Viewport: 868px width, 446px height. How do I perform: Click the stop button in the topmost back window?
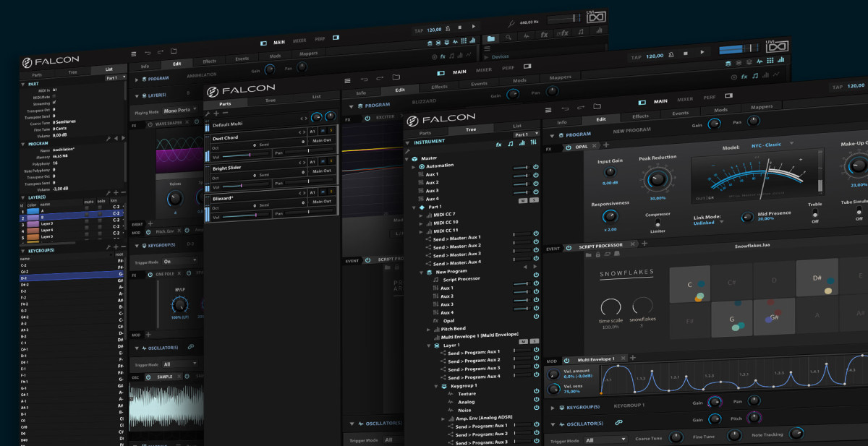coord(459,27)
